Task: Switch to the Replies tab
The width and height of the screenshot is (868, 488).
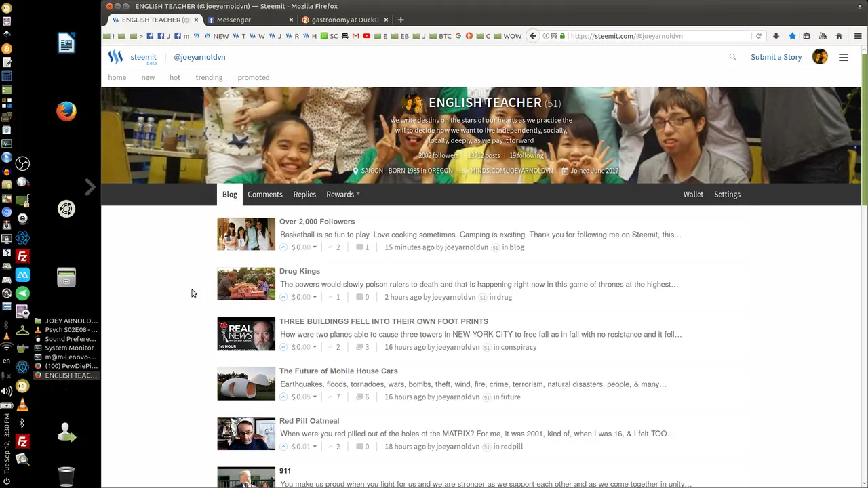Action: pyautogui.click(x=304, y=195)
